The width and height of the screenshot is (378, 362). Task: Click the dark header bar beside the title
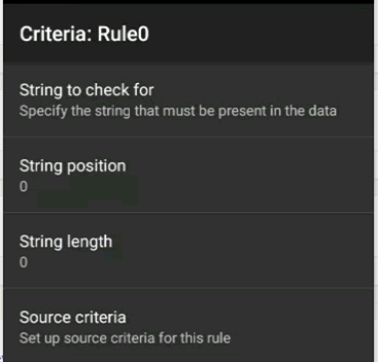point(260,33)
